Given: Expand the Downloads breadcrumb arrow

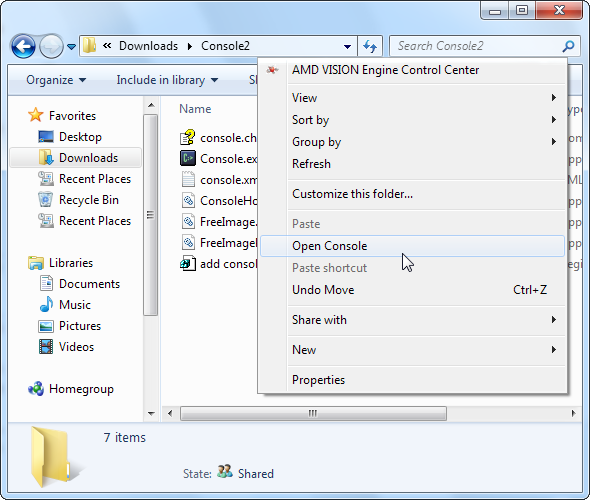Looking at the screenshot, I should coord(190,46).
